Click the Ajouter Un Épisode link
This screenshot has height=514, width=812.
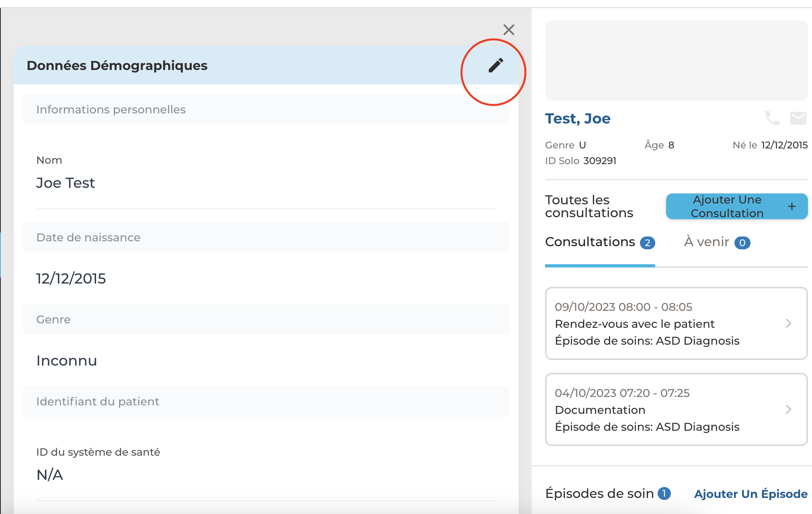[x=750, y=494]
